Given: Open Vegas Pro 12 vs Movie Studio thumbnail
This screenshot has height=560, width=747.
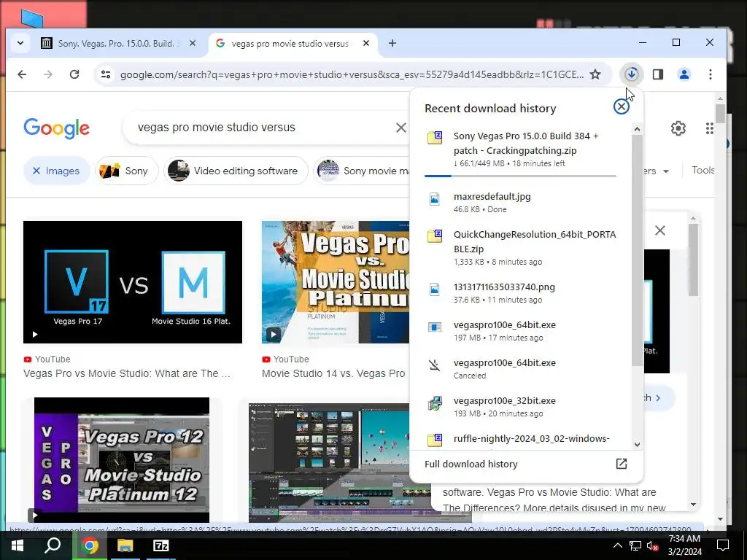Looking at the screenshot, I should click(122, 460).
